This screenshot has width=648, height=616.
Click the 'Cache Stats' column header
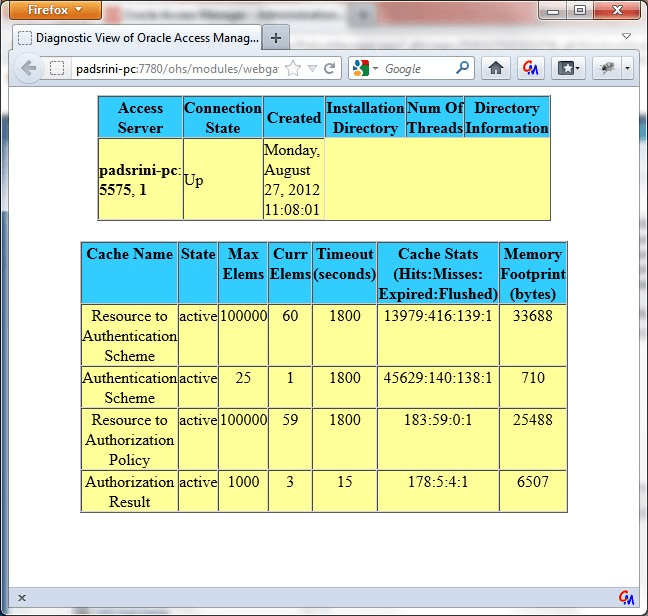(438, 273)
